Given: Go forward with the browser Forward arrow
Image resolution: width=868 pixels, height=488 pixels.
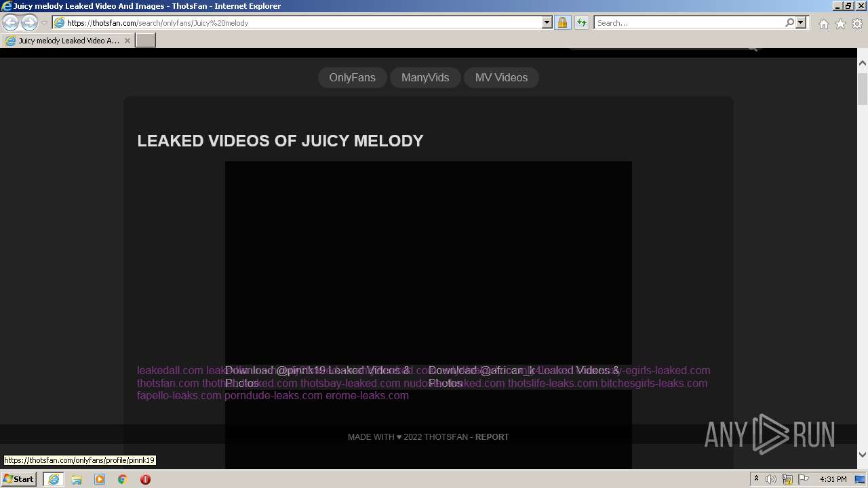Looking at the screenshot, I should click(x=29, y=23).
